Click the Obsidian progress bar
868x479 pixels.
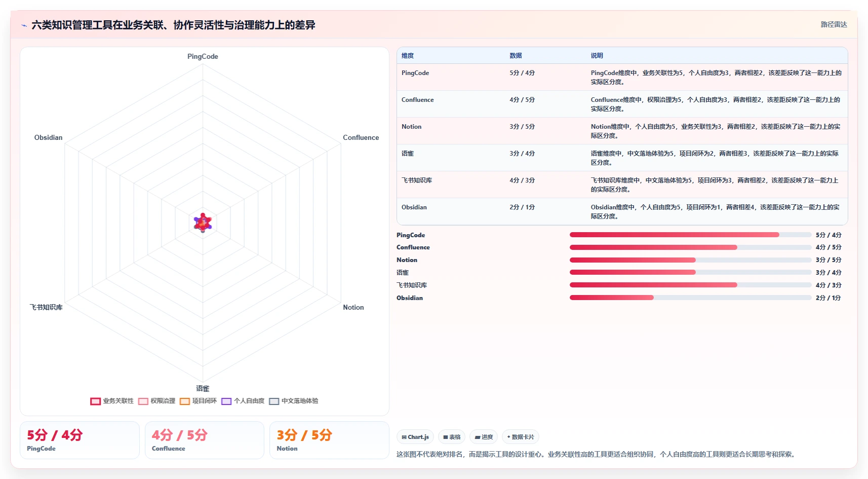(691, 298)
